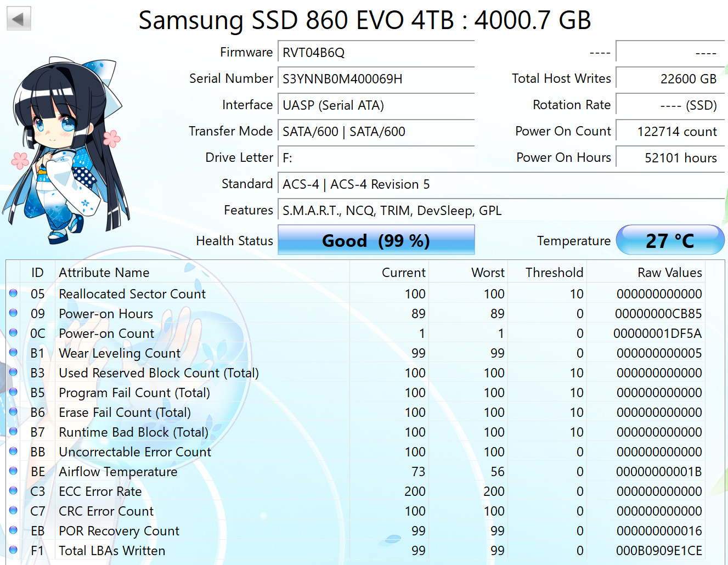Click the ID column header
Screen dimensions: 728x565
pyautogui.click(x=37, y=273)
